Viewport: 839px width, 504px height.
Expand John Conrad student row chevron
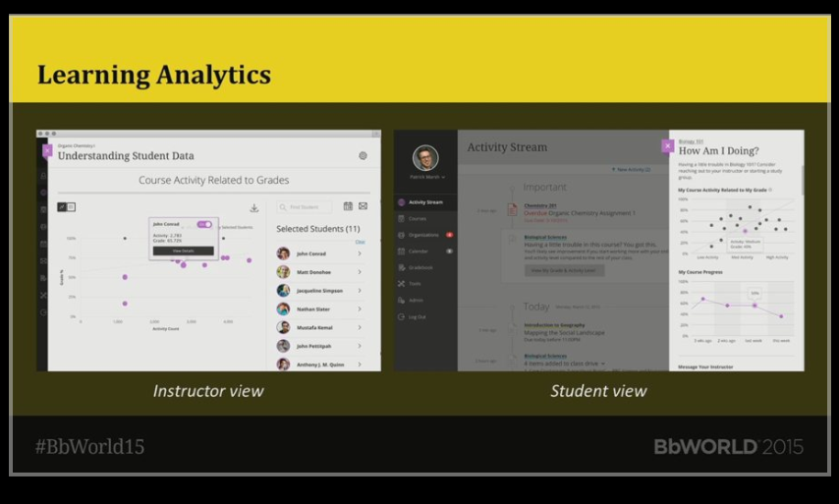tap(360, 253)
